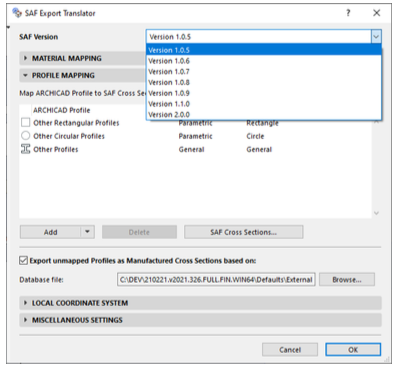Select Version 1.0.9 from the list
This screenshot has height=369, width=396.
(264, 93)
